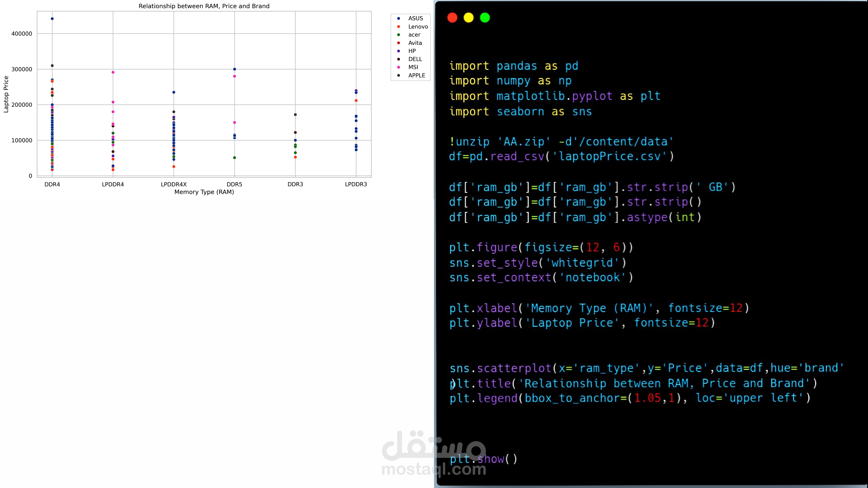The width and height of the screenshot is (868, 488).
Task: Click the red close dot in code window
Action: pos(452,18)
